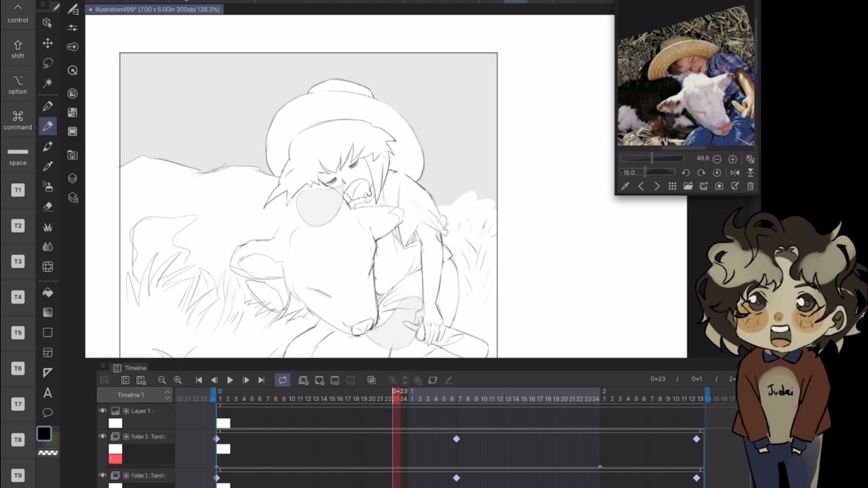Click the black main color swatch
868x488 pixels.
tap(44, 434)
